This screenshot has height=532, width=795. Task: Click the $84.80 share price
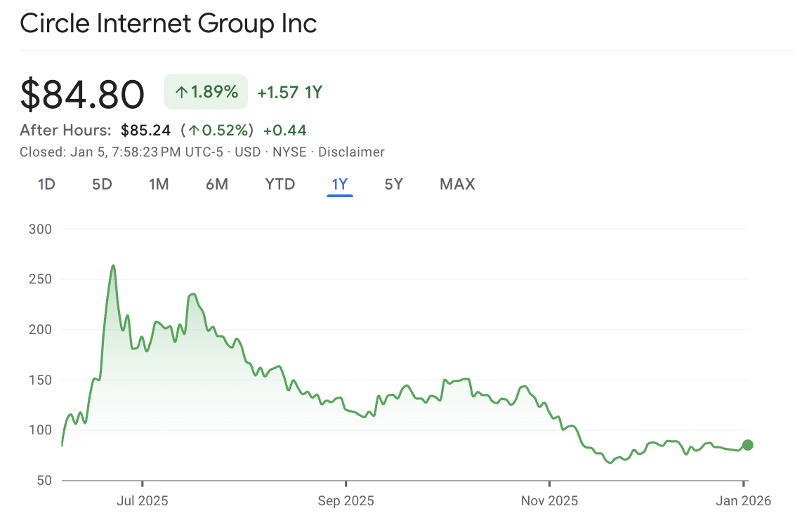coord(82,94)
